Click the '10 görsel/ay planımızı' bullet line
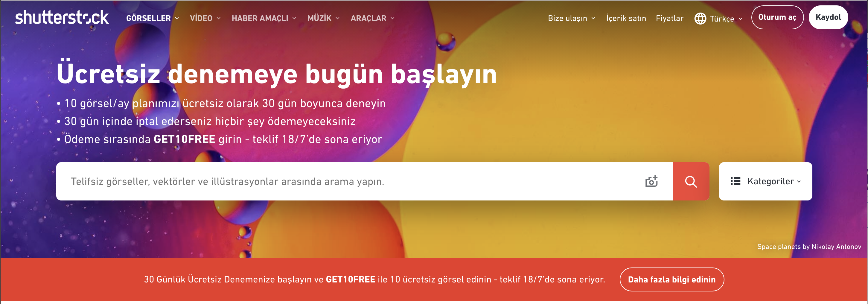The width and height of the screenshot is (868, 304). [221, 103]
